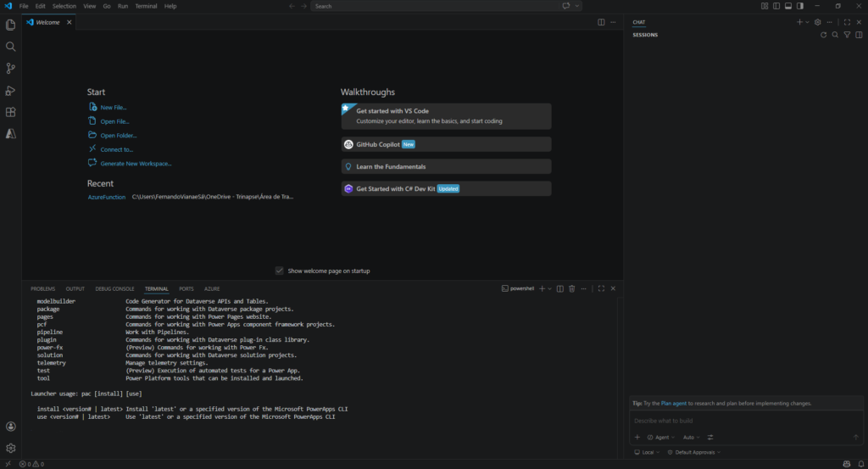Kill terminal with the trash icon

tap(572, 288)
